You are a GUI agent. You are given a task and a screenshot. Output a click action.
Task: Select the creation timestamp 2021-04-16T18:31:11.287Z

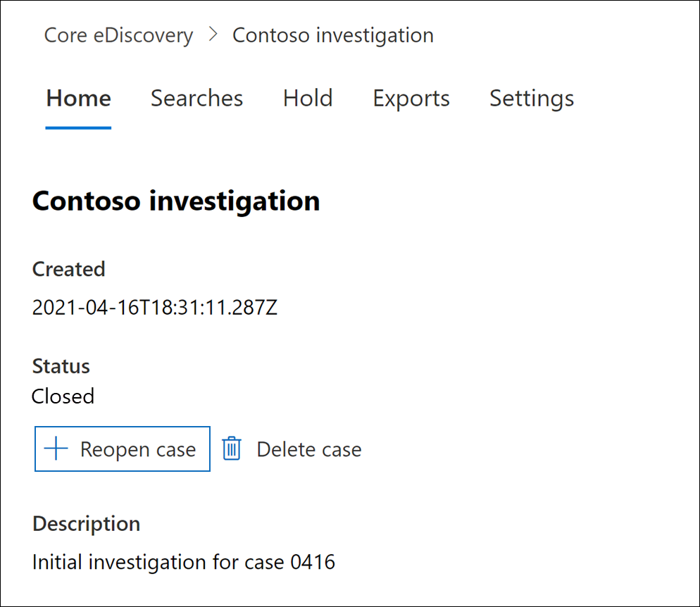coord(155,308)
